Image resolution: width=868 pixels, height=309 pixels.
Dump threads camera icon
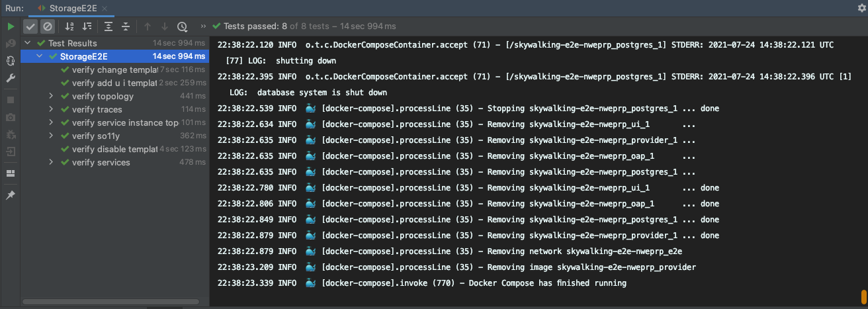pyautogui.click(x=11, y=117)
